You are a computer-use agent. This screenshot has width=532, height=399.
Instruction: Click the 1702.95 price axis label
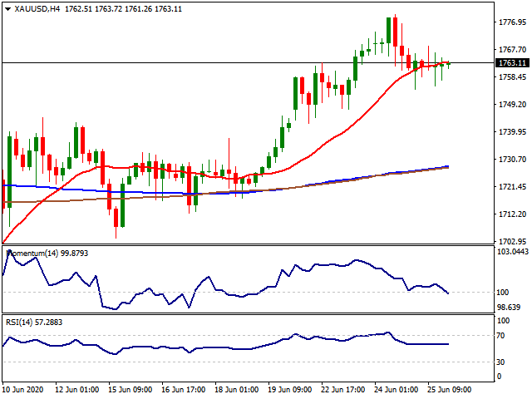512,242
